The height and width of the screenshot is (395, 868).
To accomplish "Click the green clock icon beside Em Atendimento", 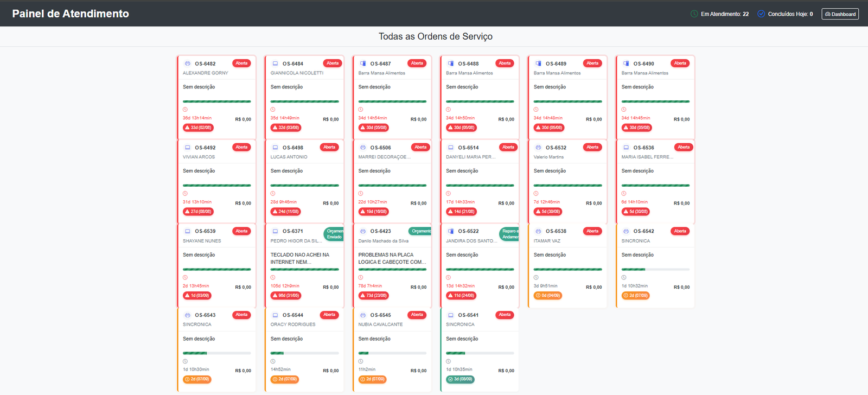I will point(694,14).
